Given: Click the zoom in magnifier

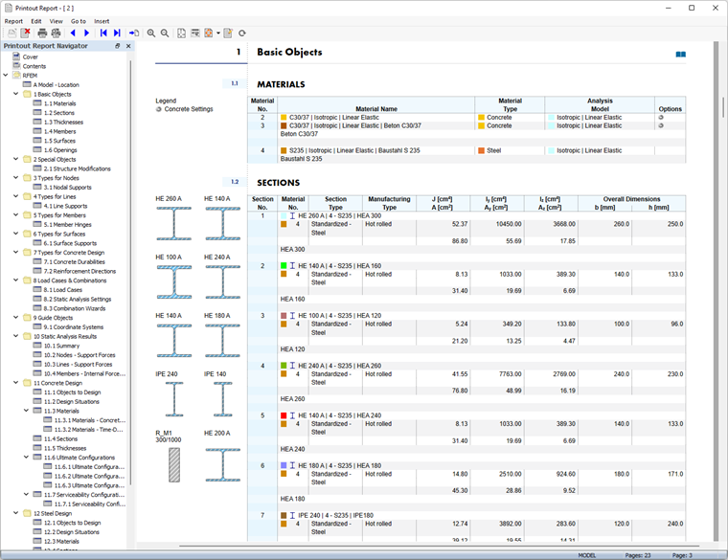Looking at the screenshot, I should (151, 33).
